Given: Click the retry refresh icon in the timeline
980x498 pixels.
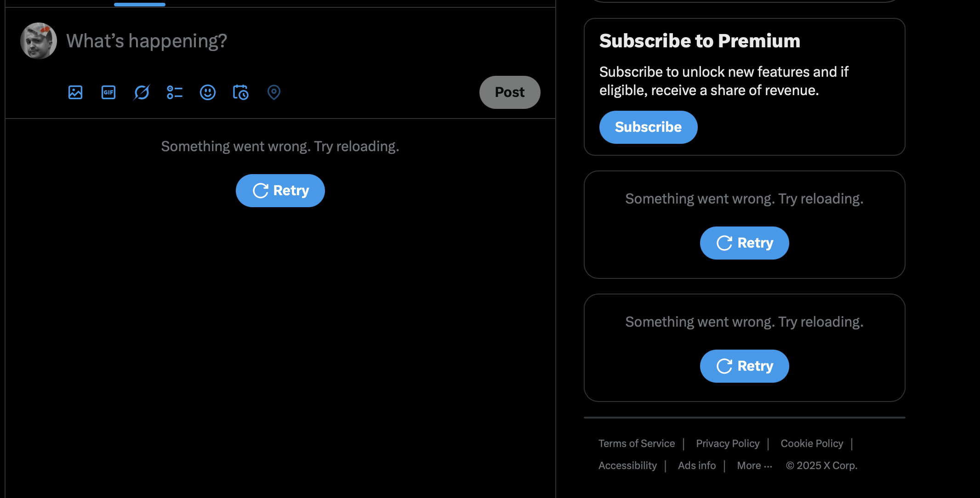Looking at the screenshot, I should point(261,190).
